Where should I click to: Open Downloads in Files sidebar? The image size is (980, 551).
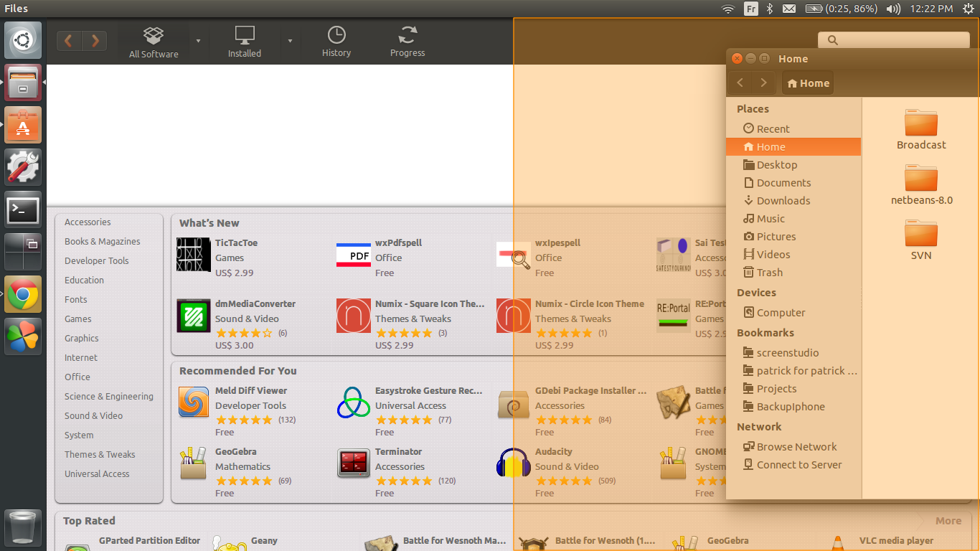point(793,201)
